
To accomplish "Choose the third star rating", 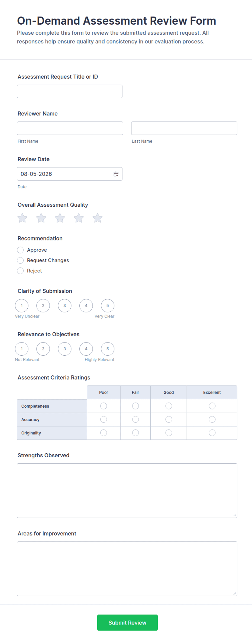I will coord(60,218).
